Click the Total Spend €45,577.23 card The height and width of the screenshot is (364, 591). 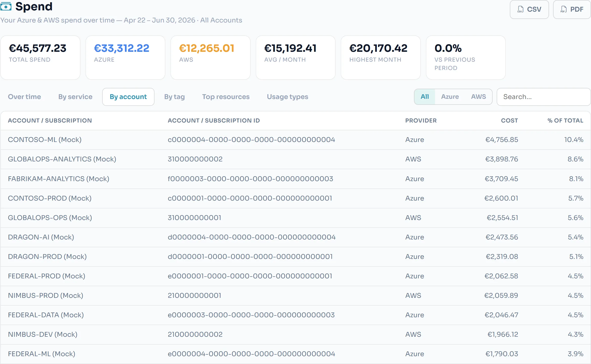tap(40, 58)
